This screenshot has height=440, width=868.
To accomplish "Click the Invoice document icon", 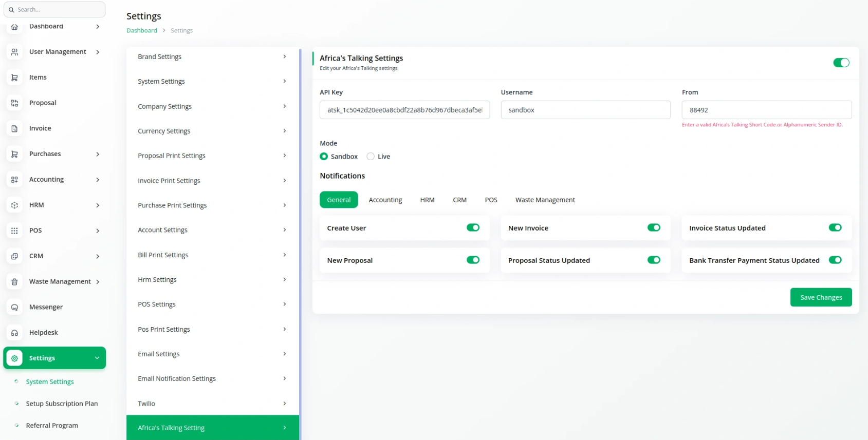I will click(x=14, y=128).
